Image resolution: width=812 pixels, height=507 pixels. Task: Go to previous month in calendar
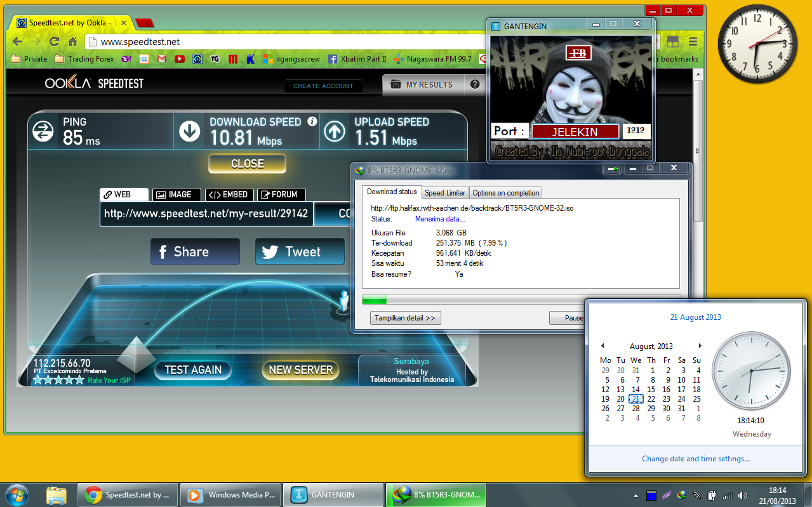point(602,346)
